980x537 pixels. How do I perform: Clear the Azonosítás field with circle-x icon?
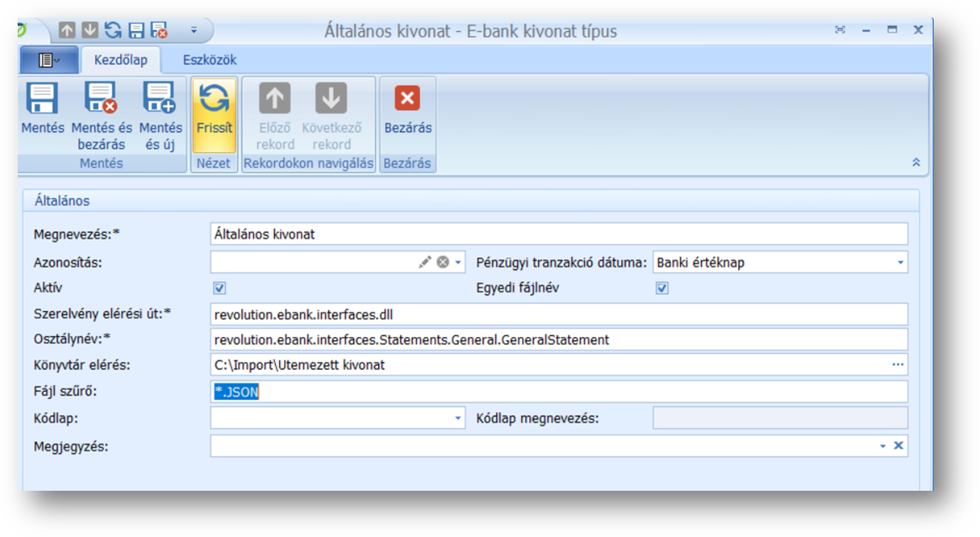pos(442,262)
